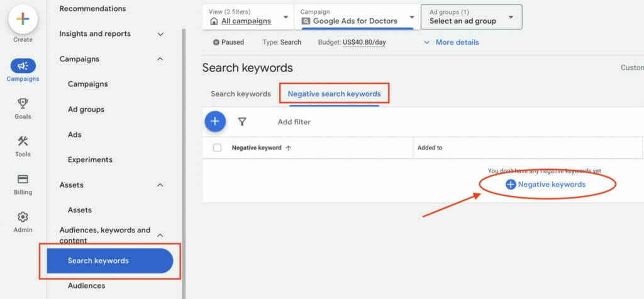Switch to the Search keywords tab
Screen dimensions: 644x299
point(240,94)
